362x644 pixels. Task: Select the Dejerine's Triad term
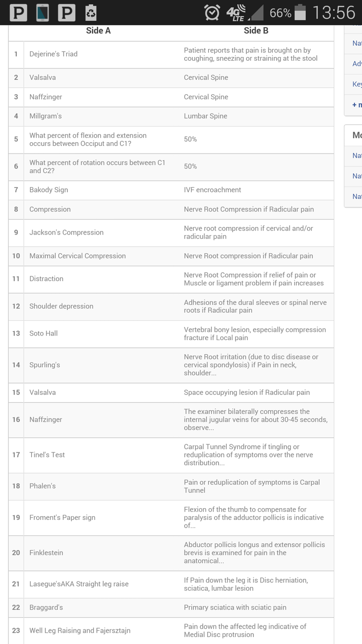click(53, 54)
